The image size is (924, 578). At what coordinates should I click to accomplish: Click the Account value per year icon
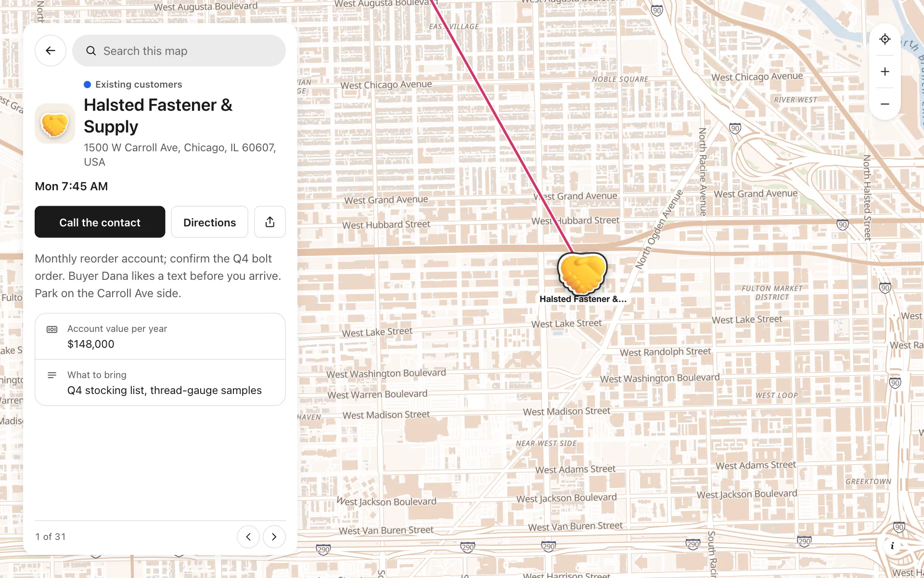pos(52,329)
